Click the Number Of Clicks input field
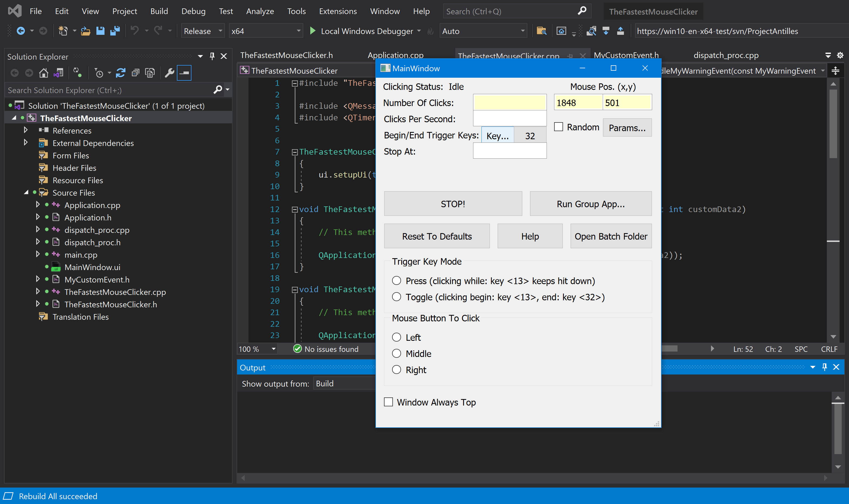This screenshot has height=504, width=849. 509,102
